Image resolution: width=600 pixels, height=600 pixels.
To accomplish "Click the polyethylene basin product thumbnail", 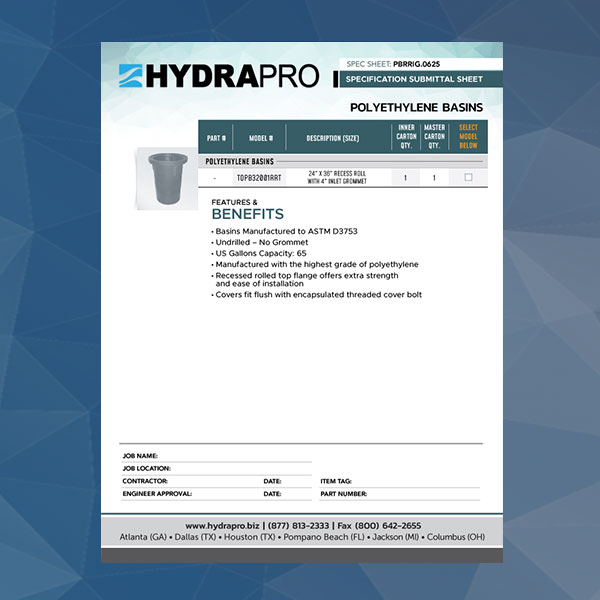I will tap(167, 178).
